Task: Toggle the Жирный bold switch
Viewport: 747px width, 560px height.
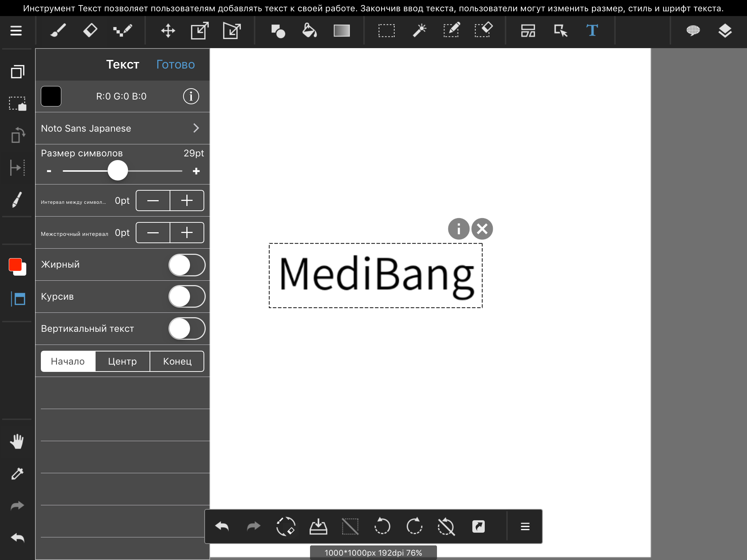Action: click(x=187, y=265)
